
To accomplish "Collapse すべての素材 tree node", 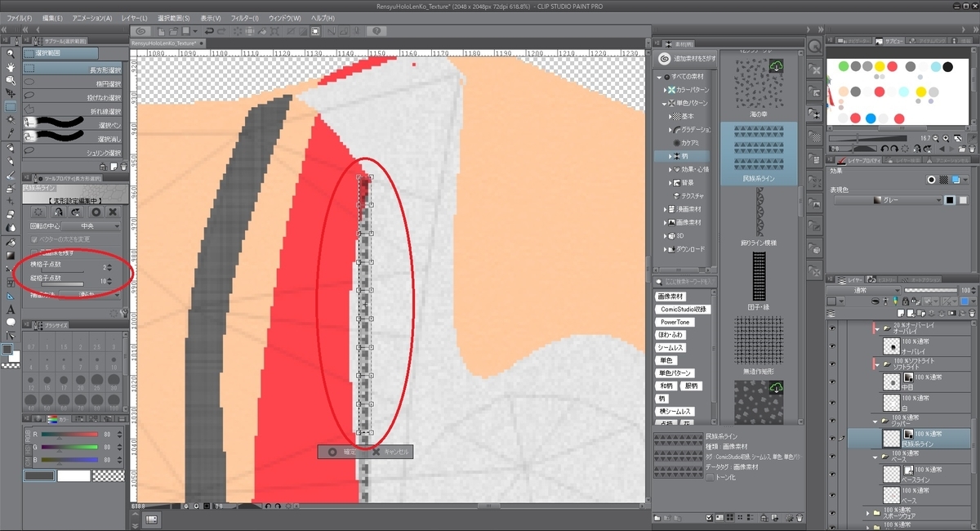I will coord(658,76).
